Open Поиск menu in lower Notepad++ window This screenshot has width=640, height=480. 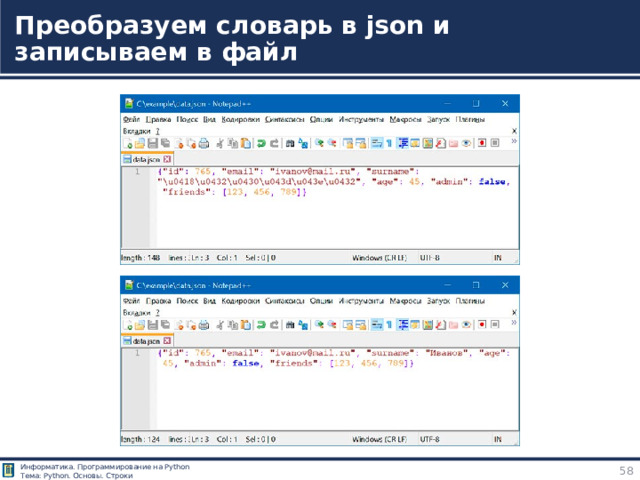pyautogui.click(x=187, y=301)
